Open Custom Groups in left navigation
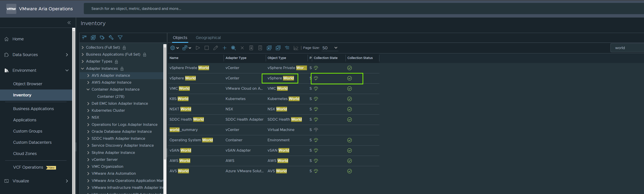 (x=28, y=131)
